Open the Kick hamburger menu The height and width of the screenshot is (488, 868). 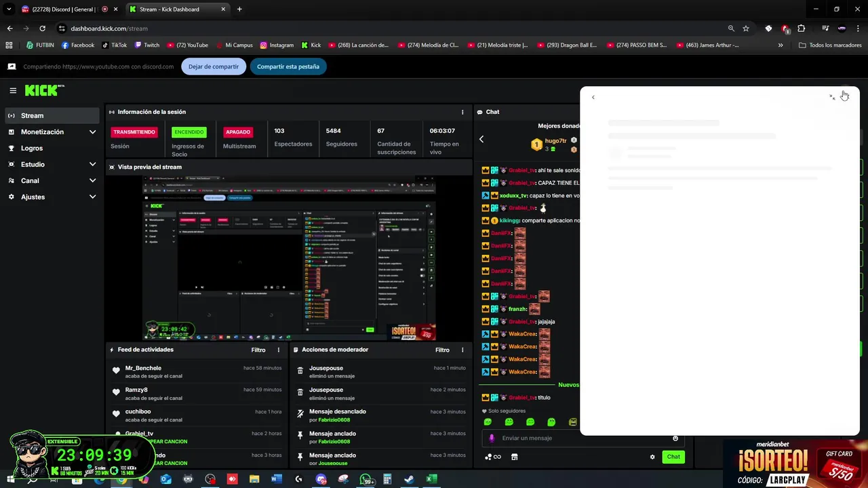click(13, 90)
